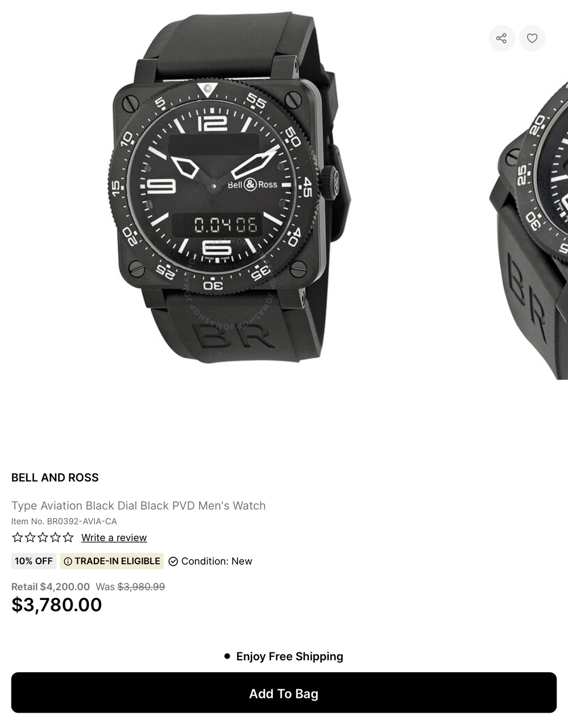This screenshot has width=568, height=728.
Task: Click the Type Aviation Black Dial product title
Action: (x=139, y=506)
